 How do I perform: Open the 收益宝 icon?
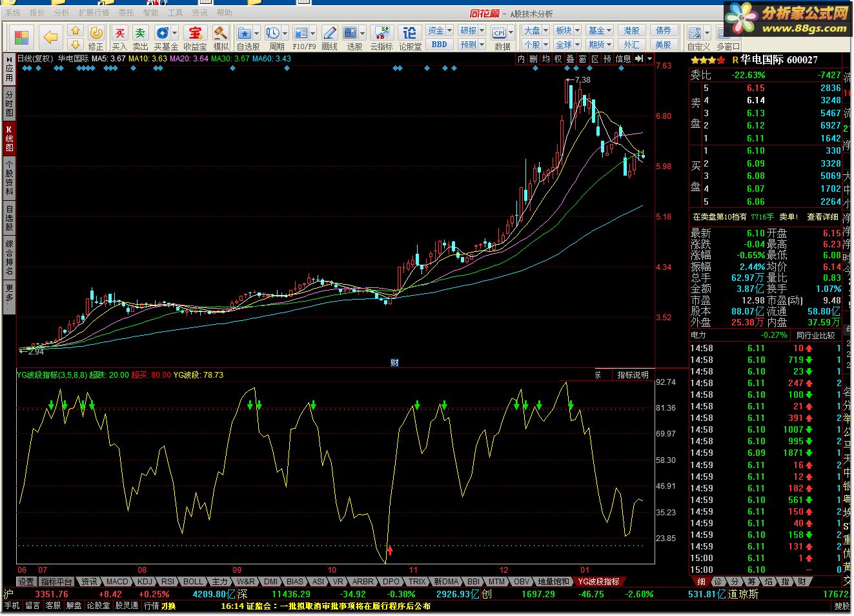195,37
